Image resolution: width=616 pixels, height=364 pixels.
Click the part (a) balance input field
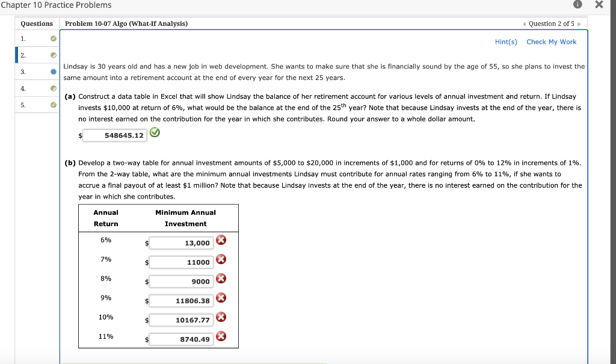[115, 135]
